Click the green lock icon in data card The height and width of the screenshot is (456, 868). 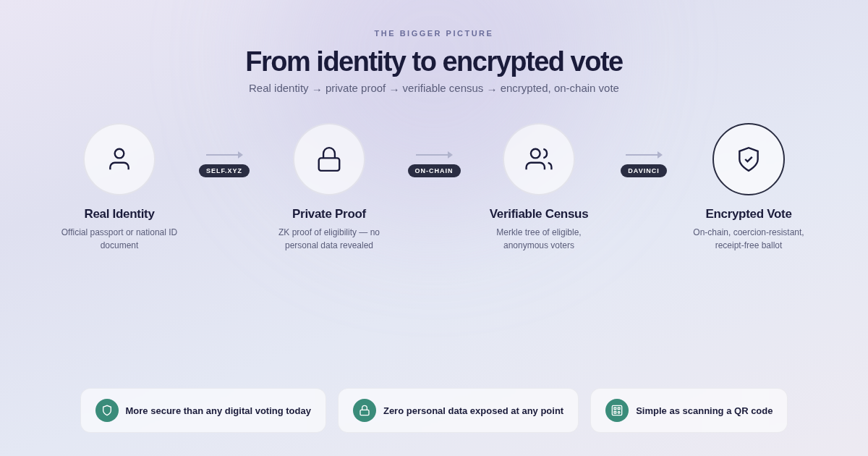click(365, 410)
